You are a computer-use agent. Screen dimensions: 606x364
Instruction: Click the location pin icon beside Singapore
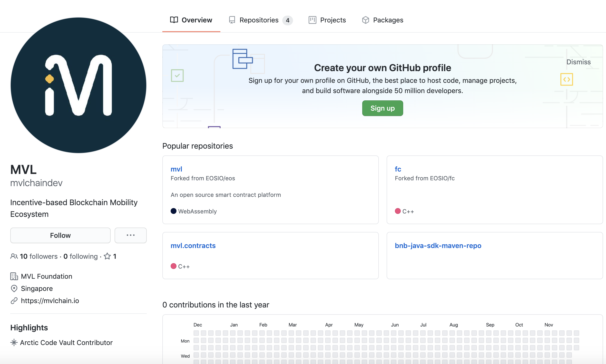coord(14,288)
